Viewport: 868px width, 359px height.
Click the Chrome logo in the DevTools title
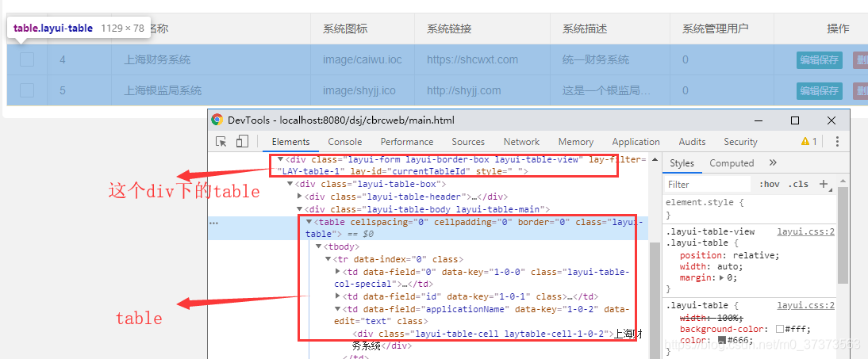point(217,120)
